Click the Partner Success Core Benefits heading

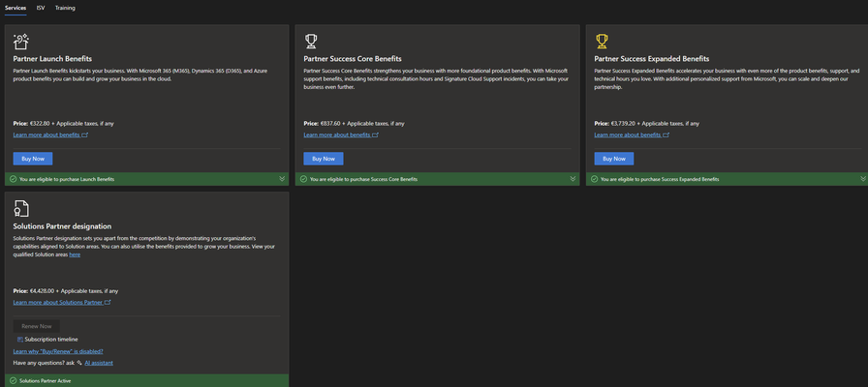353,59
